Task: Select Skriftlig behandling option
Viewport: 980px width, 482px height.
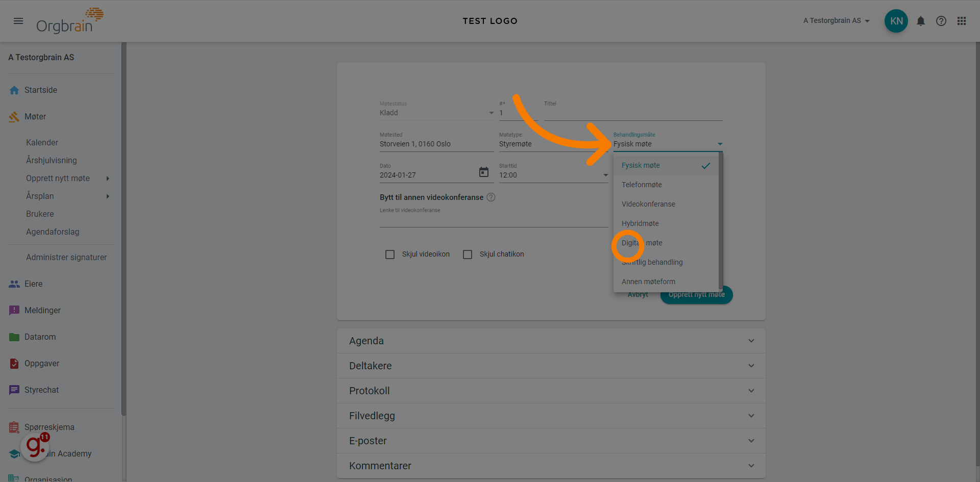Action: [x=666, y=262]
